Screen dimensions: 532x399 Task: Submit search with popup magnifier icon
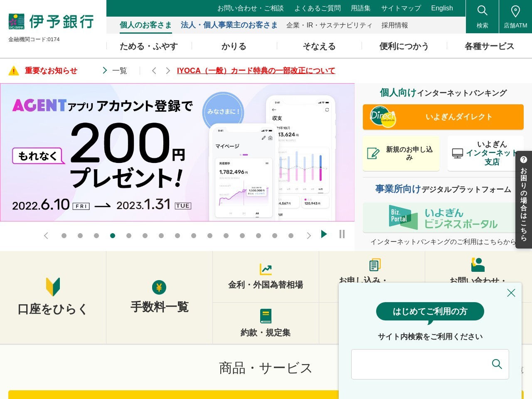point(497,364)
